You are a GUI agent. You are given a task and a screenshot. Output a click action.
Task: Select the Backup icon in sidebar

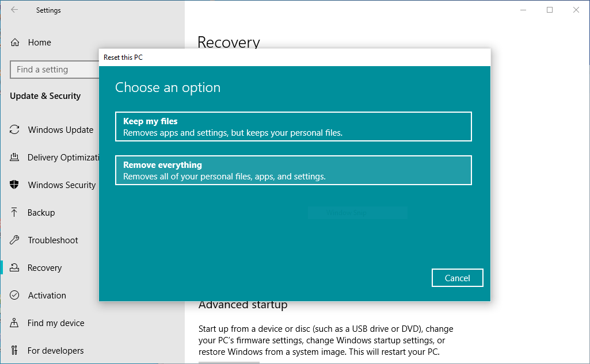click(x=14, y=212)
